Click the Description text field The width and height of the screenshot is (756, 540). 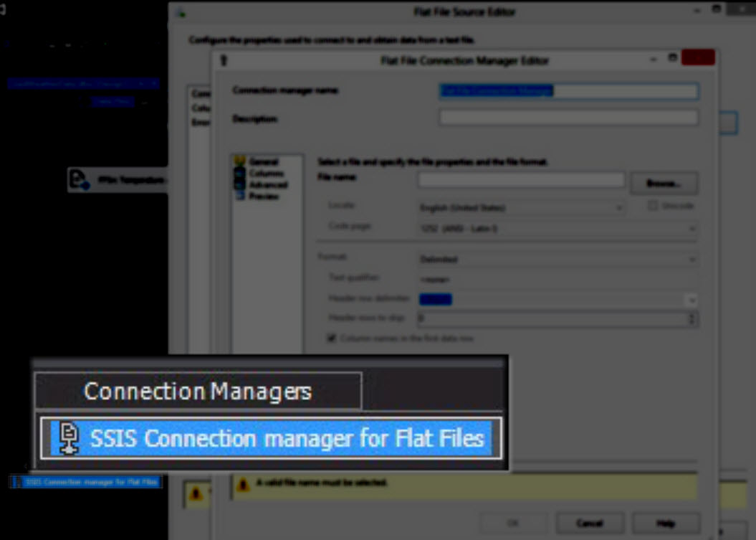(x=568, y=118)
